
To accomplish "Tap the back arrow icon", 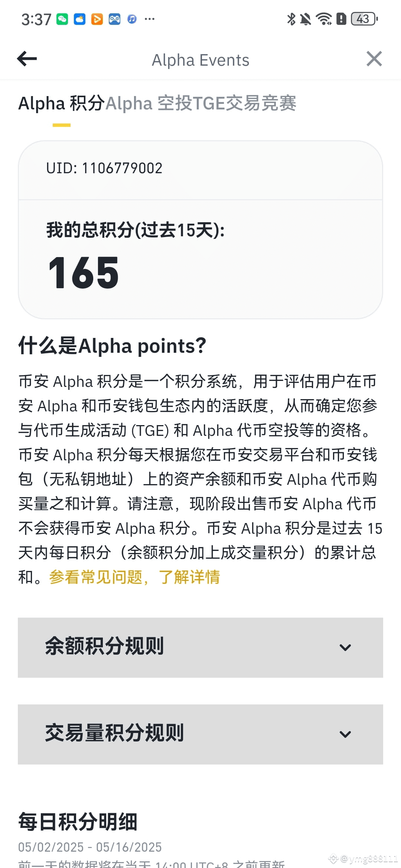I will [x=27, y=59].
